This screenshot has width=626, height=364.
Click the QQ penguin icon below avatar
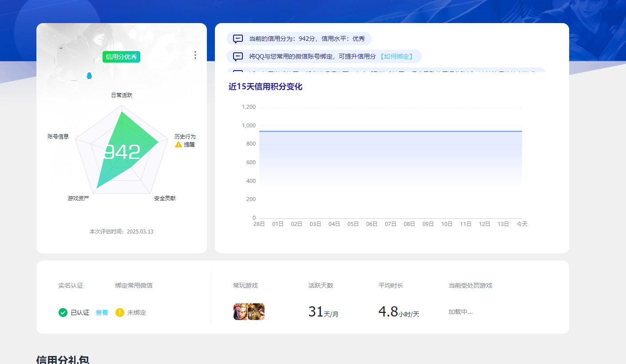(x=89, y=76)
